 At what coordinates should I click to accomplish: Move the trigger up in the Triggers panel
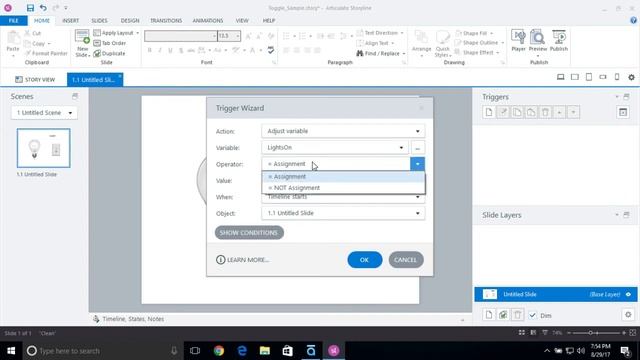tap(559, 112)
